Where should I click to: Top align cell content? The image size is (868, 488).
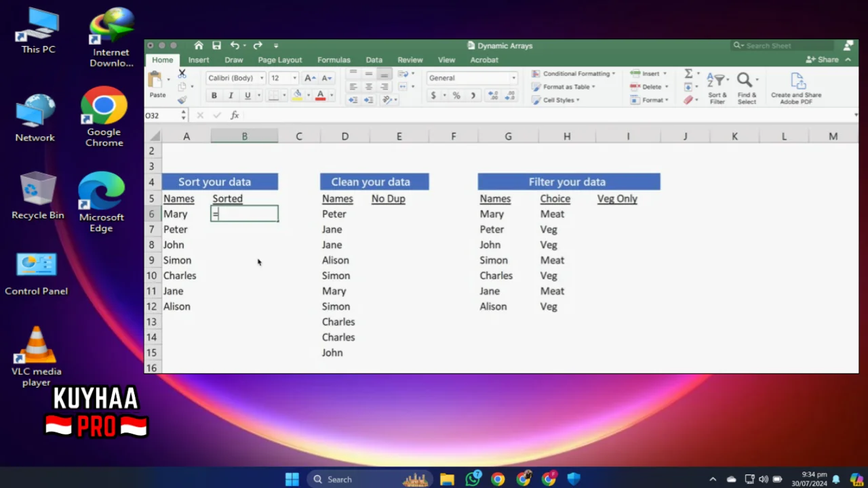coord(353,73)
